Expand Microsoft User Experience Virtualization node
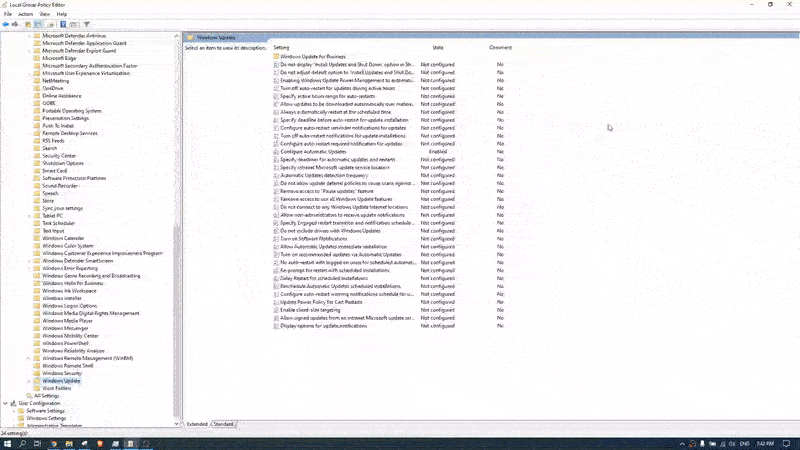 (29, 73)
